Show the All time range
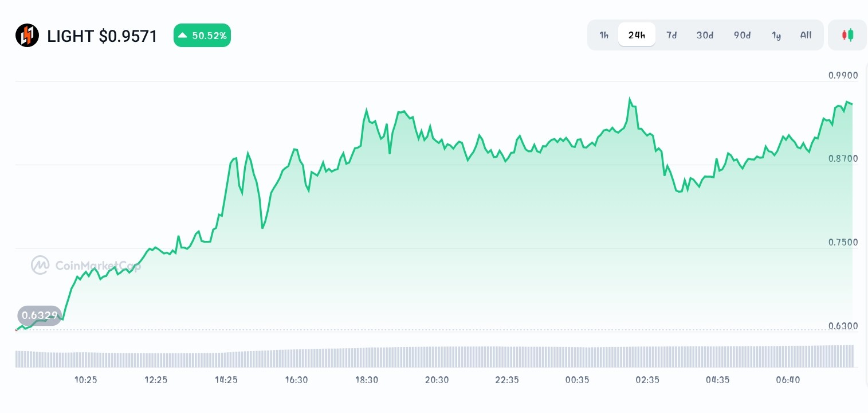The height and width of the screenshot is (413, 868). click(x=806, y=35)
